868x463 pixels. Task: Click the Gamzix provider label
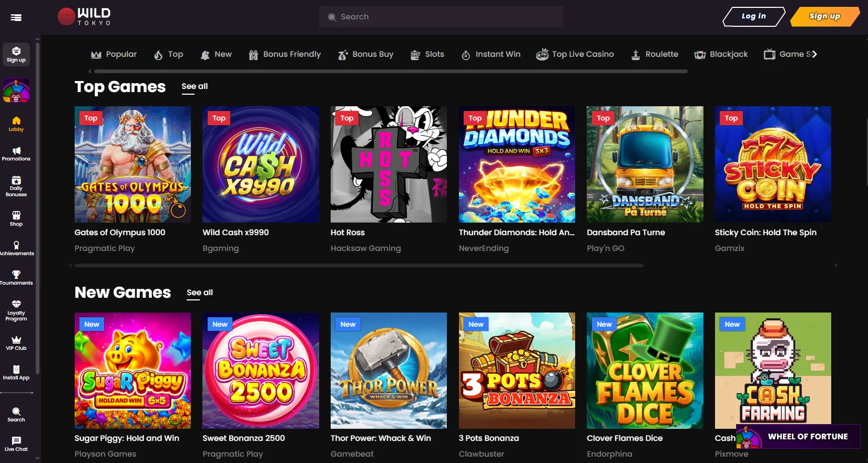tap(730, 248)
